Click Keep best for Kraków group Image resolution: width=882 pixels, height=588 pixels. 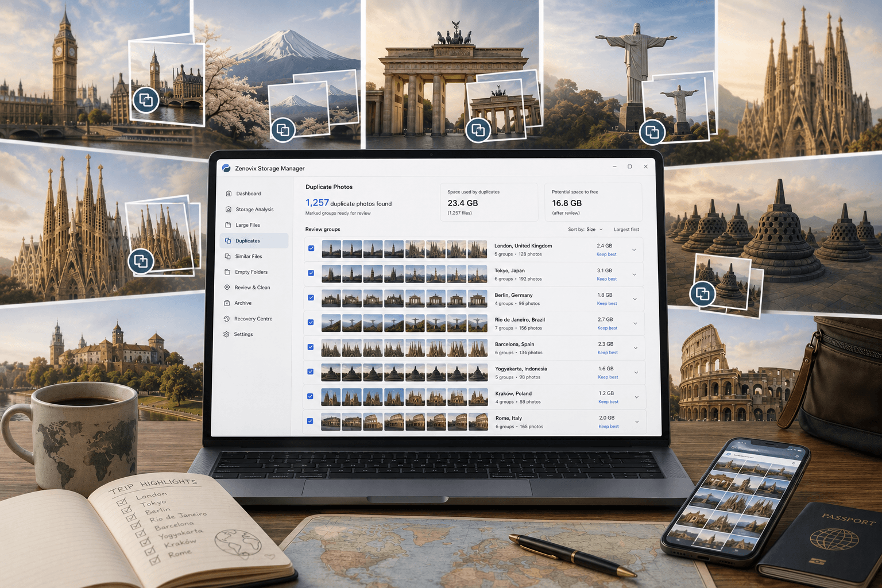(609, 402)
